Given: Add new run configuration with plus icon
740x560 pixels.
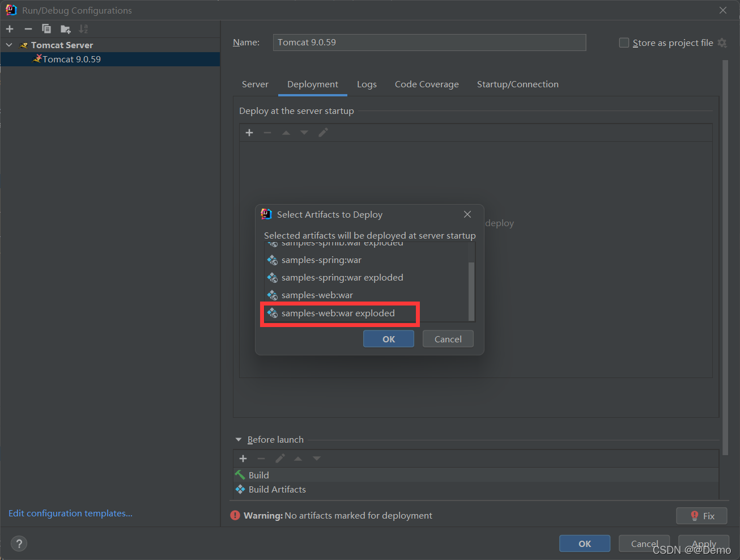Looking at the screenshot, I should tap(10, 29).
